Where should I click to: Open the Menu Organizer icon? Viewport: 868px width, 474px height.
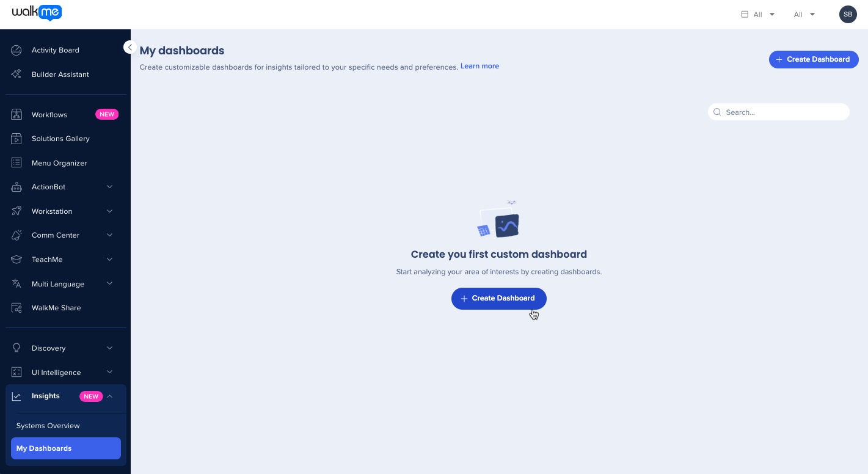[16, 162]
